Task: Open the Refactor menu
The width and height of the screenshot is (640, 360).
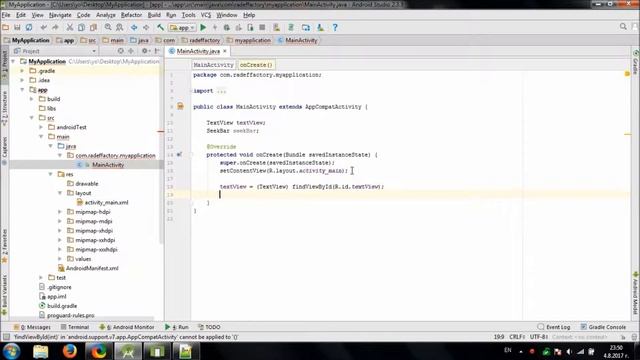Action: pyautogui.click(x=131, y=15)
